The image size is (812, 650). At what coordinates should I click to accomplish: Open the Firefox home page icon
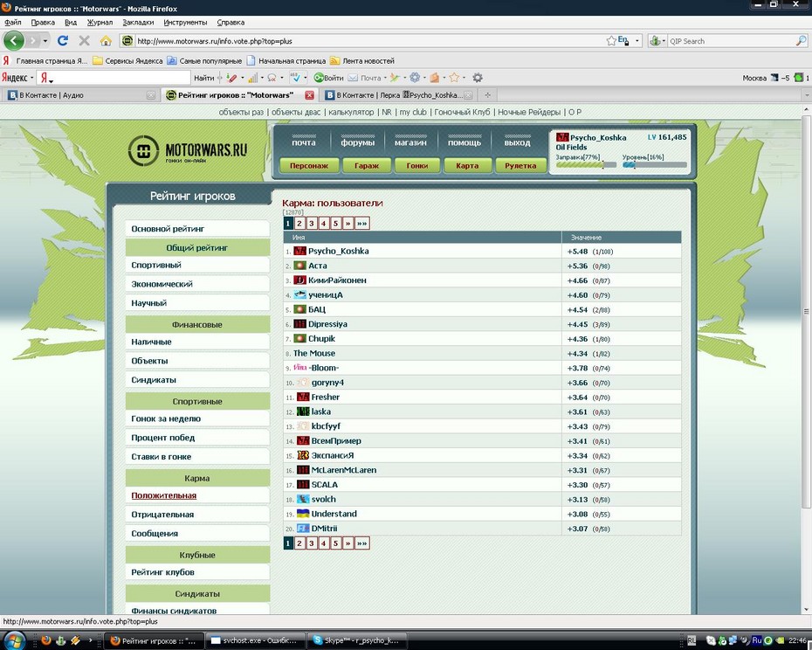coord(106,40)
